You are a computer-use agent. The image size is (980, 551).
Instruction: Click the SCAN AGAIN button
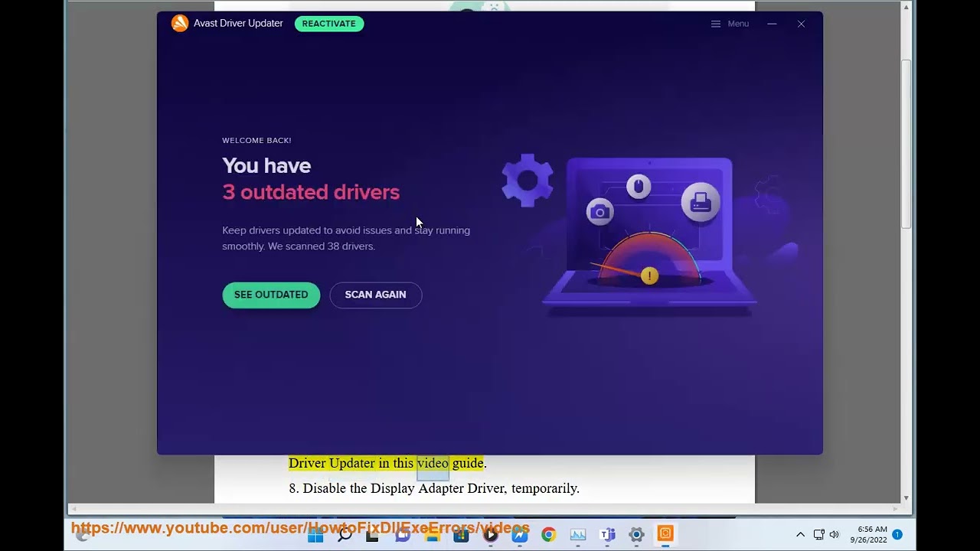click(x=375, y=295)
